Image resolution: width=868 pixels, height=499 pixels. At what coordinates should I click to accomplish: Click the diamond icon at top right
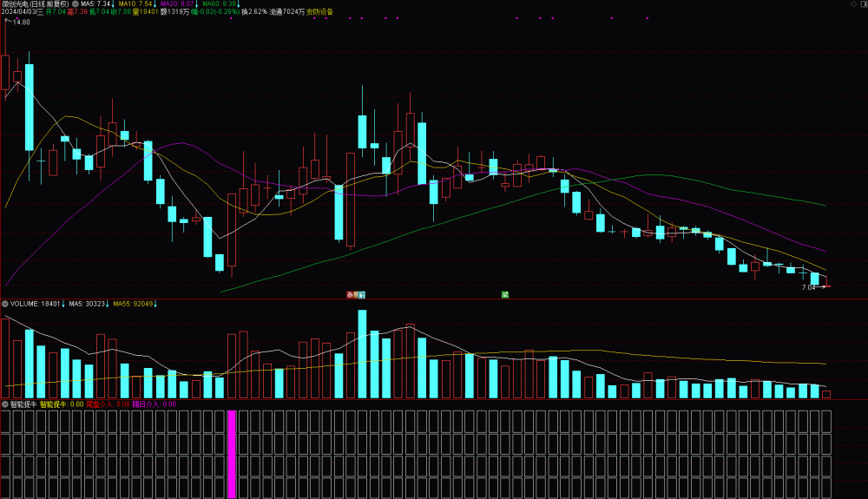tap(853, 3)
